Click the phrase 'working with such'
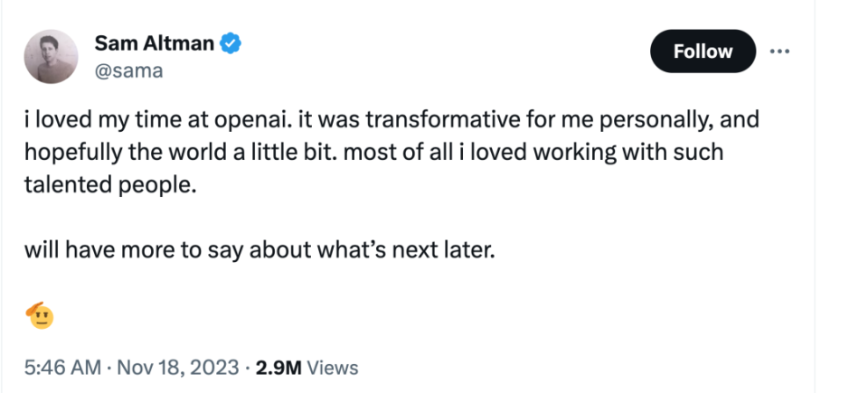Screen dimensions: 868x393 coord(647,151)
